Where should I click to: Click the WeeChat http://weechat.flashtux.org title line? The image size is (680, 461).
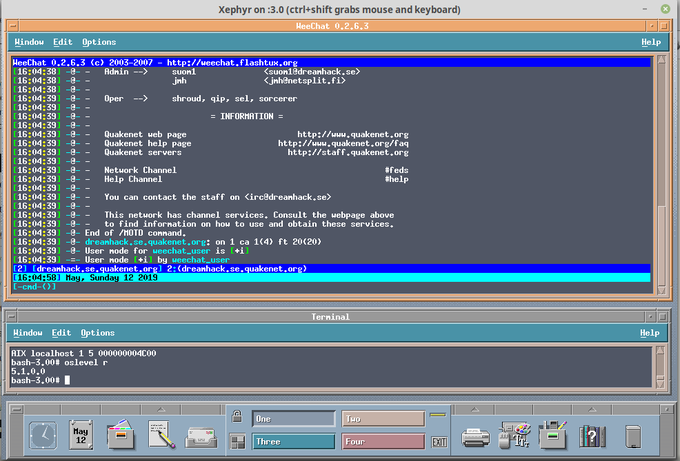click(x=331, y=62)
